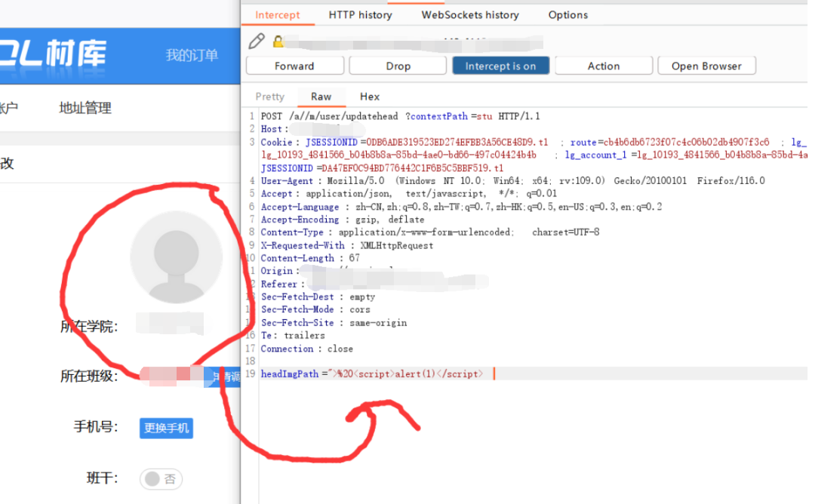Image resolution: width=815 pixels, height=504 pixels.
Task: Click the Accept-Encoding header line
Action: 343,220
